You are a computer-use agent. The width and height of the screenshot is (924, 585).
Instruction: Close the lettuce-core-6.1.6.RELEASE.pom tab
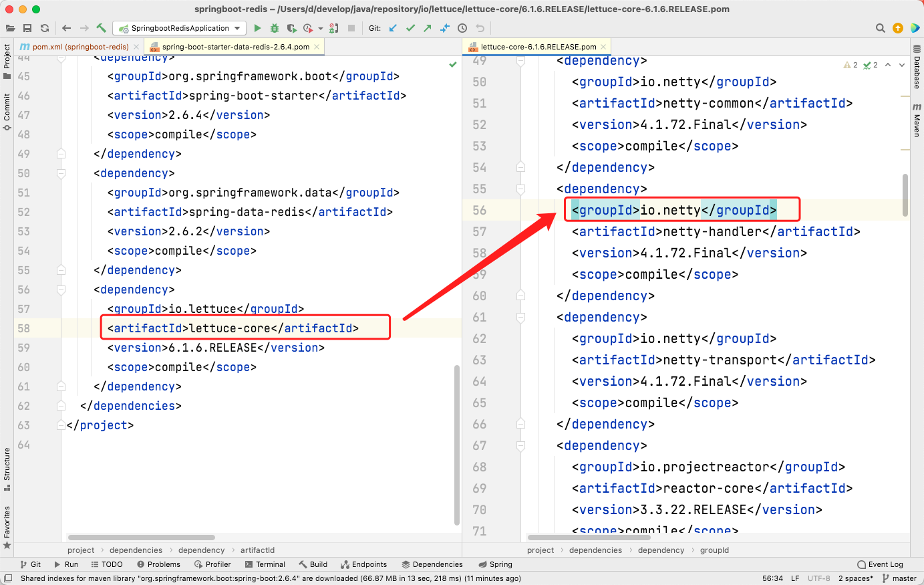click(604, 47)
